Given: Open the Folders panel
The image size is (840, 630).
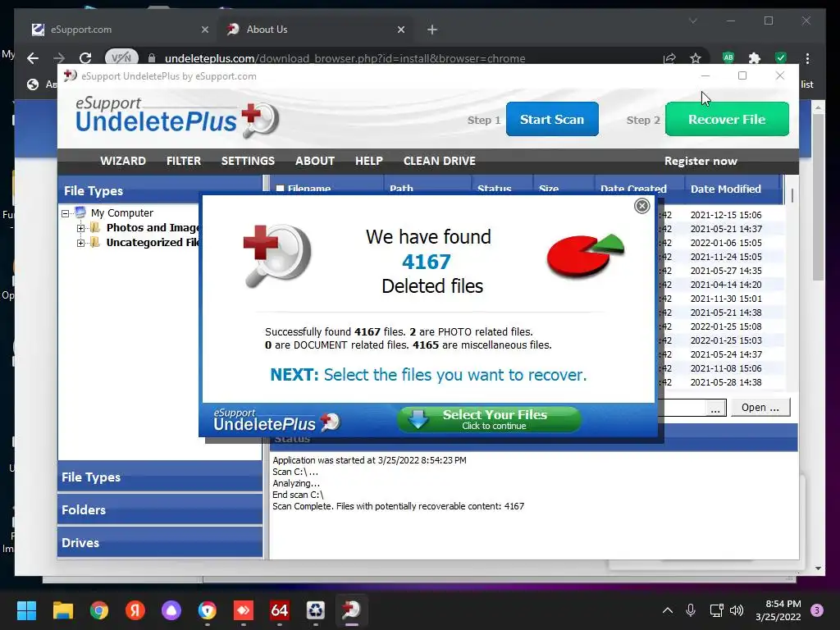Looking at the screenshot, I should [x=160, y=509].
